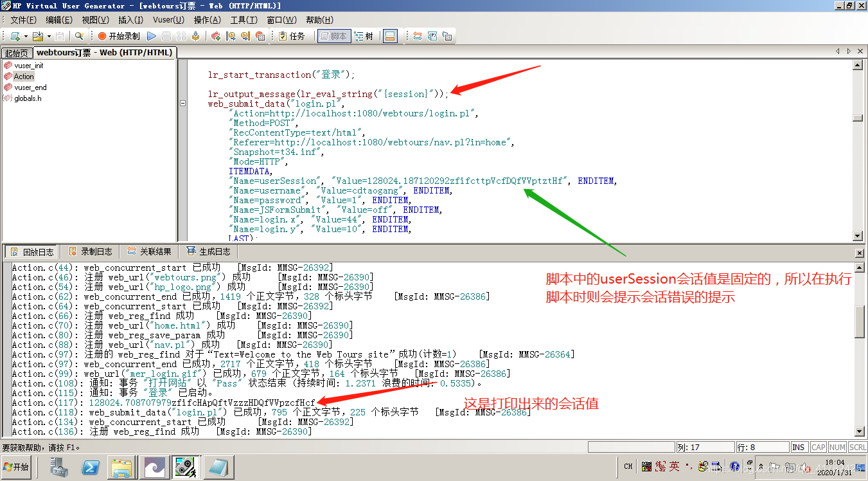868x481 pixels.
Task: Click the 任务 toolbar button
Action: [x=292, y=36]
